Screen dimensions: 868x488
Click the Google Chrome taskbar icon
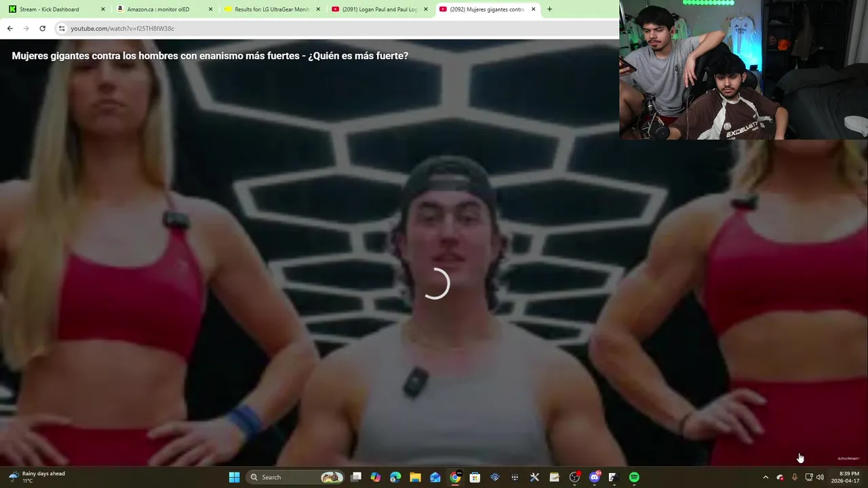(x=455, y=477)
